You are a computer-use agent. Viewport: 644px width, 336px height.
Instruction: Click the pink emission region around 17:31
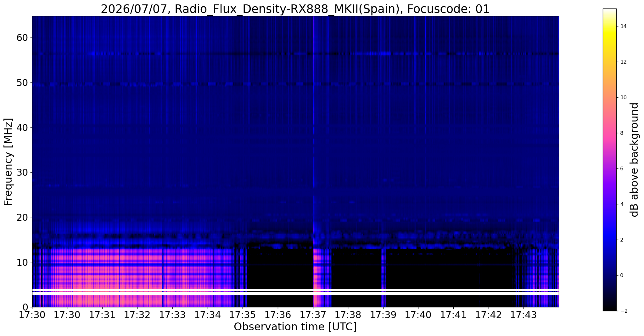pyautogui.click(x=101, y=277)
